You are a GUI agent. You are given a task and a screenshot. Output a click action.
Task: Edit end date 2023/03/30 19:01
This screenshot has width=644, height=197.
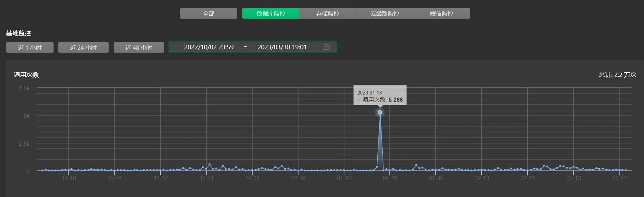[282, 47]
